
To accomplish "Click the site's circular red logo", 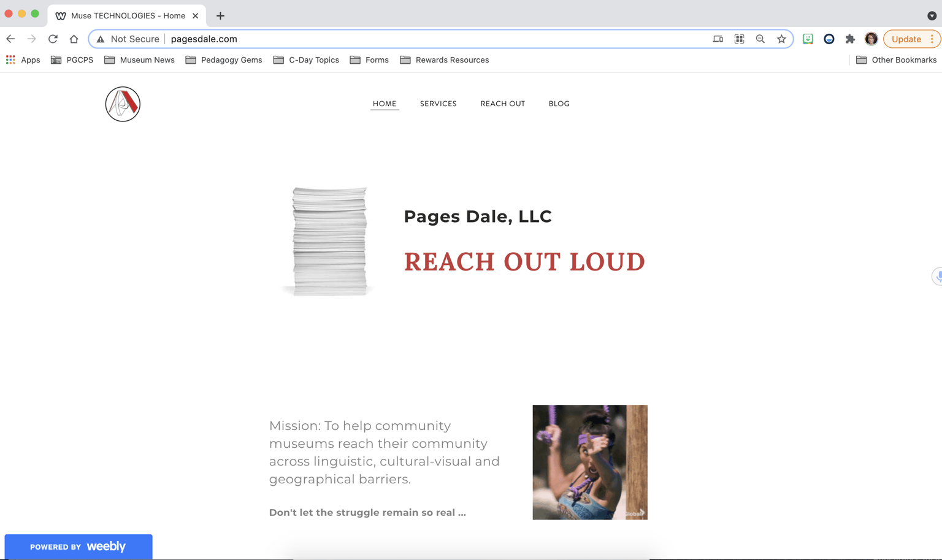I will (123, 104).
